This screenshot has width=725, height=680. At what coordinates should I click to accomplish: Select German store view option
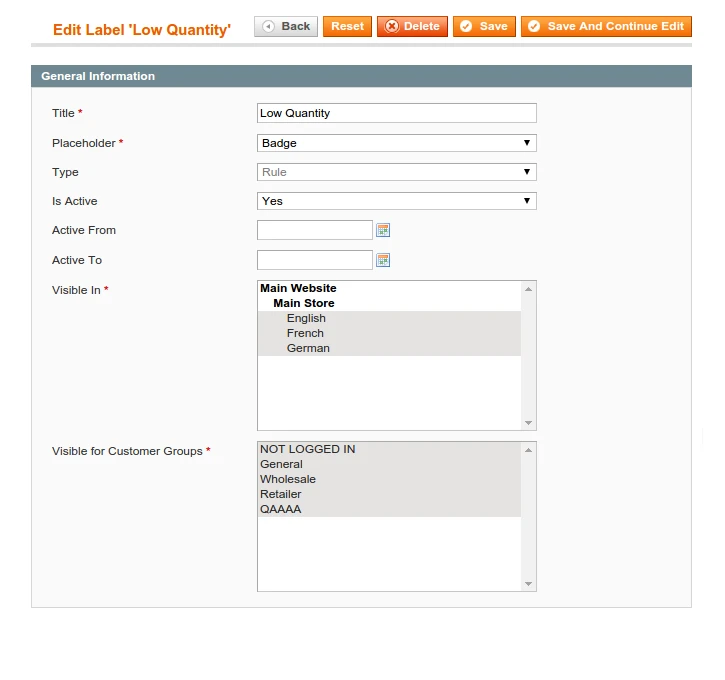pos(308,348)
